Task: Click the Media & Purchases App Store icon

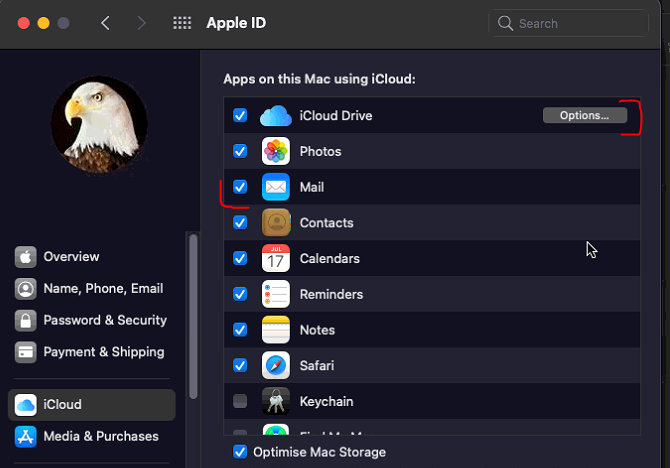Action: (x=26, y=436)
